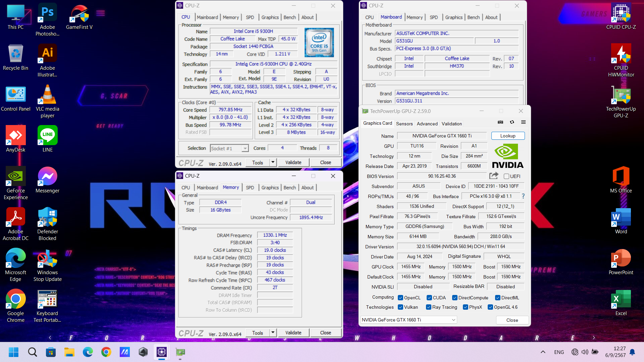Open GPU-Z hamburger menu
Image resolution: width=644 pixels, height=362 pixels.
tap(523, 122)
